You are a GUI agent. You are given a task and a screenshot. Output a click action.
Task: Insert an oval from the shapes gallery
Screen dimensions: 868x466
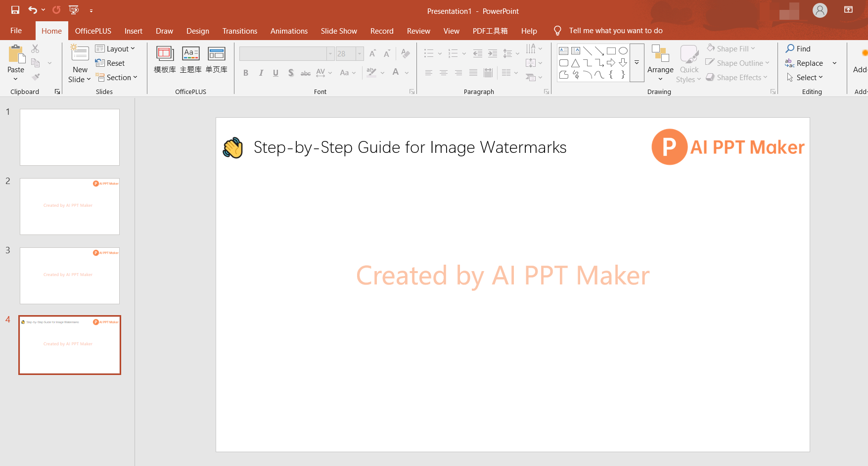point(623,50)
